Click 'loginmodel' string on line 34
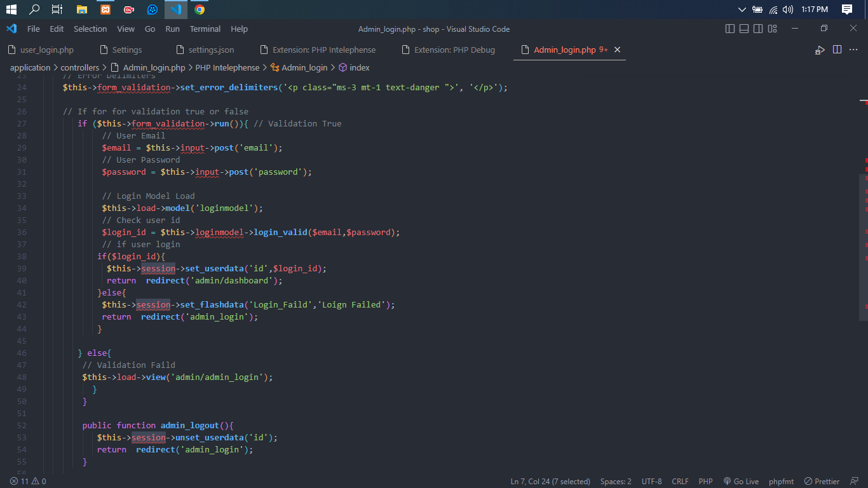This screenshot has width=868, height=488. [x=224, y=208]
